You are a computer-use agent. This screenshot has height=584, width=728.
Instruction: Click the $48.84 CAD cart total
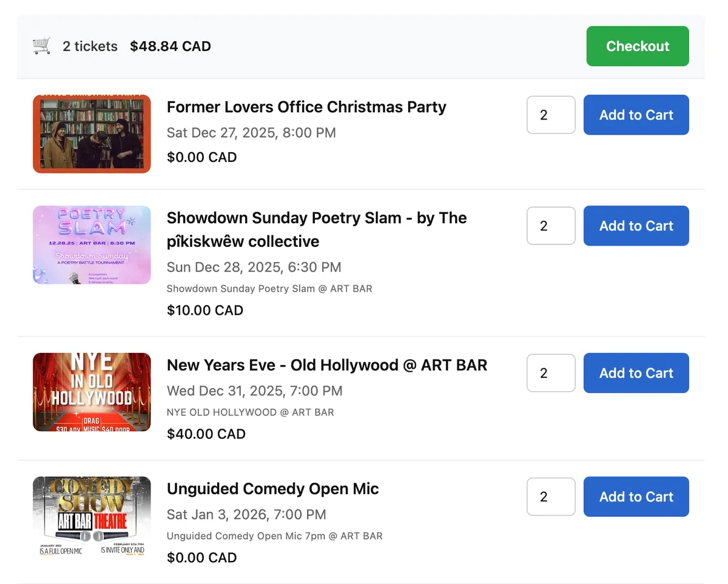tap(170, 46)
